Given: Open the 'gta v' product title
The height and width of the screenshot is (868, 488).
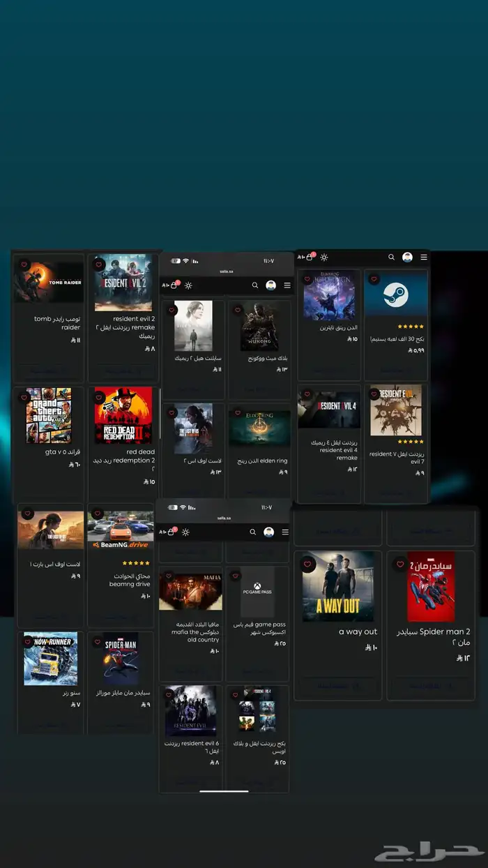Looking at the screenshot, I should pyautogui.click(x=63, y=451).
